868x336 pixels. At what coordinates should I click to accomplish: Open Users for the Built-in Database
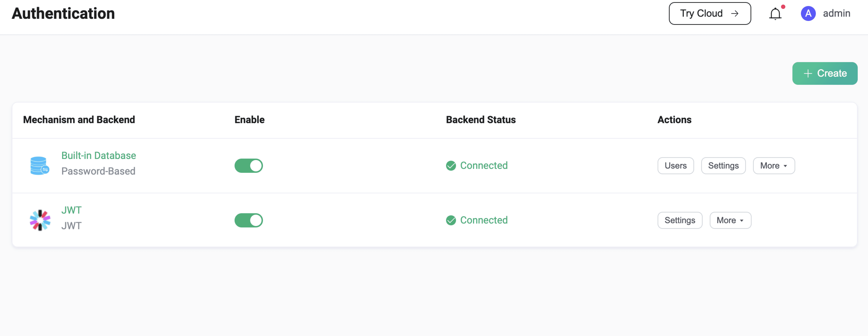pos(675,166)
